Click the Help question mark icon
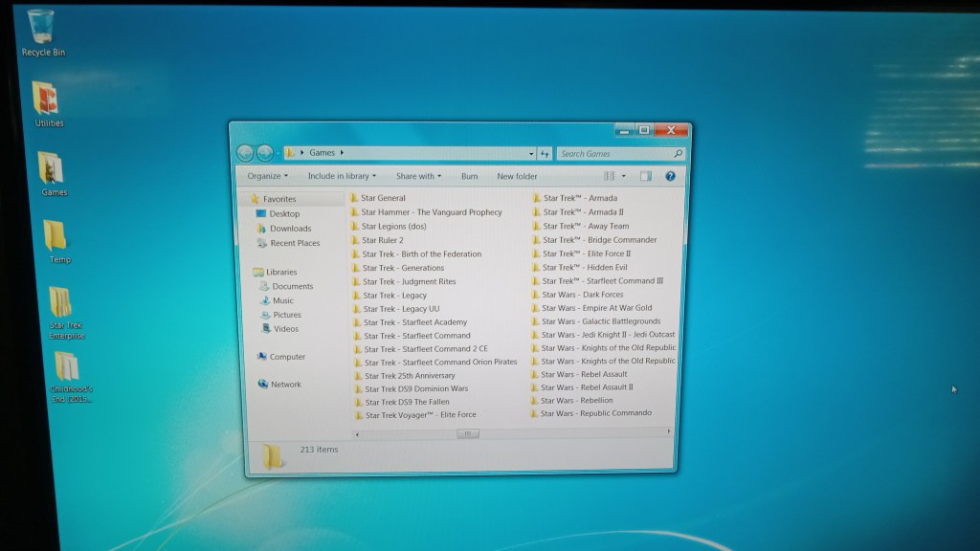Screen dimensions: 980x551 670,176
